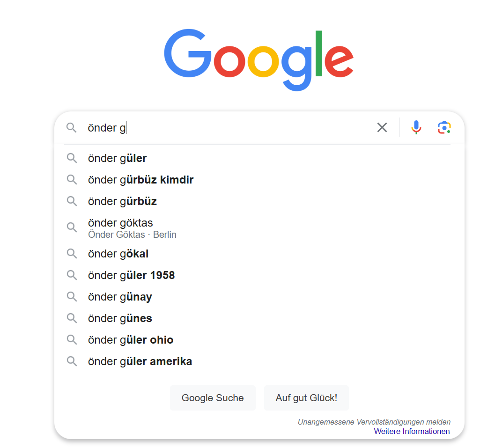Image resolution: width=495 pixels, height=448 pixels.
Task: Click Unangemessene Vervollständigungen melden
Action: click(374, 422)
